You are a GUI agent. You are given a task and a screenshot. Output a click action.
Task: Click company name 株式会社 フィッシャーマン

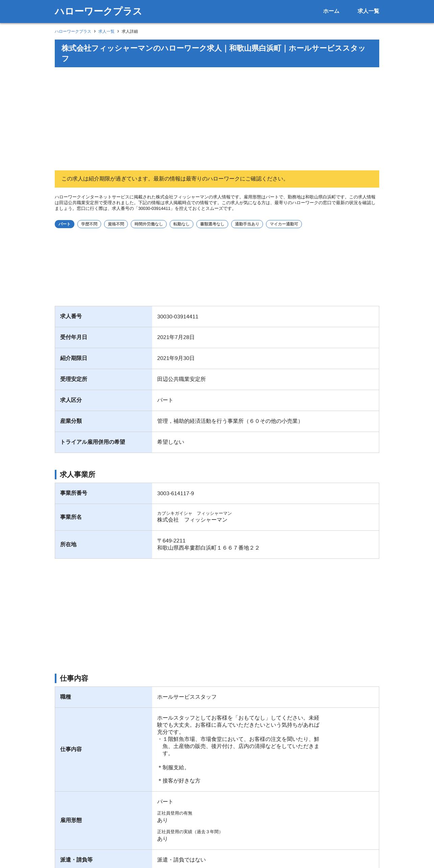(192, 520)
